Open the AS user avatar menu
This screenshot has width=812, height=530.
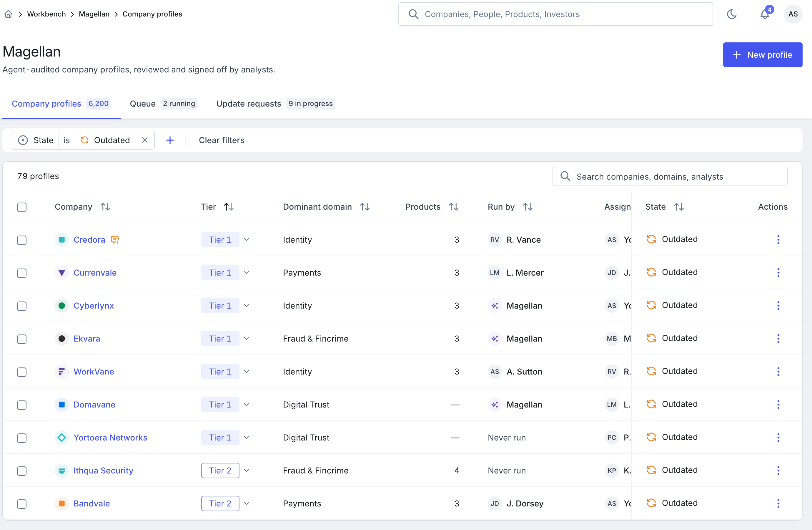click(793, 14)
